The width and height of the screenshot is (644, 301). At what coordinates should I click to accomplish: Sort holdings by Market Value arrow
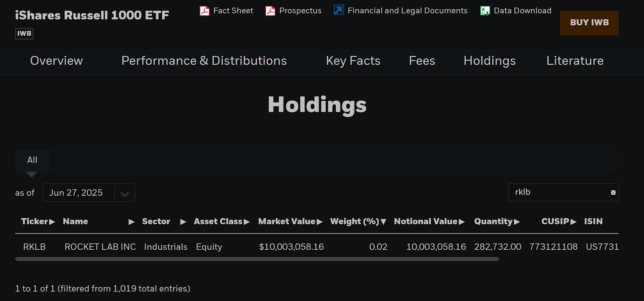319,222
